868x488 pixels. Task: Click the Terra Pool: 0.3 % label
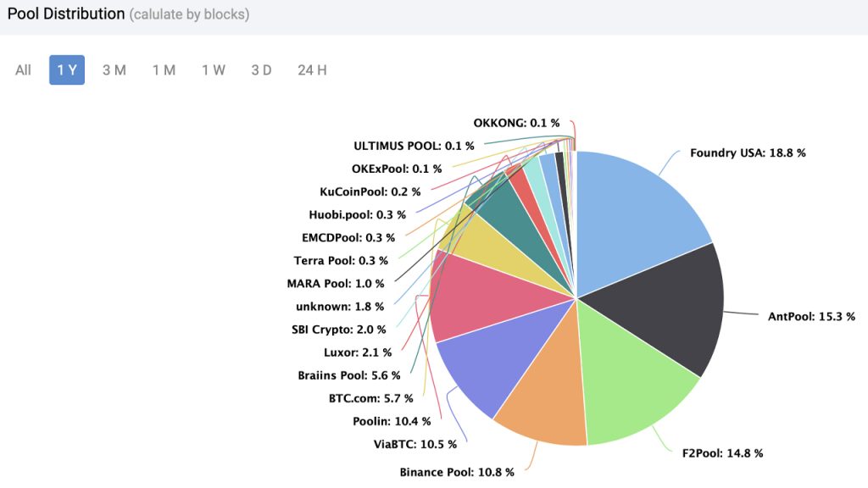click(341, 261)
